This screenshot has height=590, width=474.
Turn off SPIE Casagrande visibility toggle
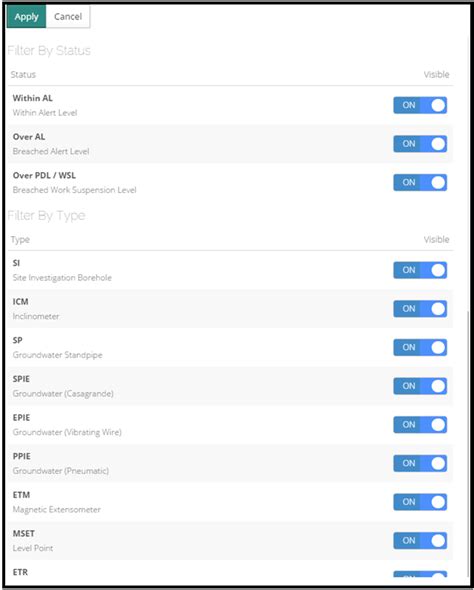(420, 386)
